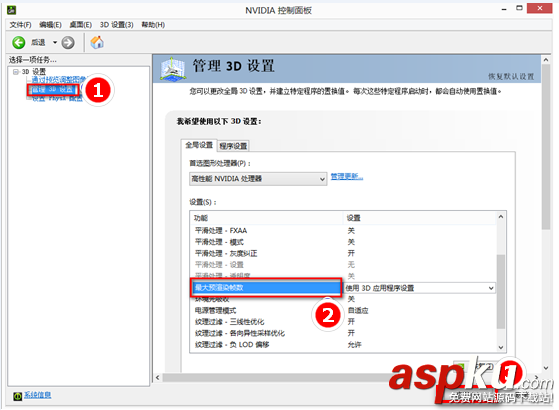Click the settings list scrollbar thumb
559x410 pixels.
(x=501, y=291)
